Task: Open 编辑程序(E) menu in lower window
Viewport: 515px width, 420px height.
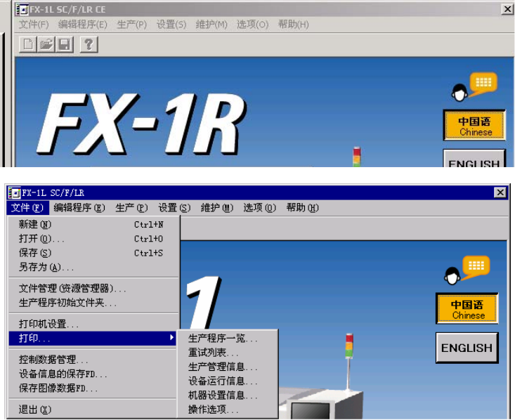Action: pos(79,207)
